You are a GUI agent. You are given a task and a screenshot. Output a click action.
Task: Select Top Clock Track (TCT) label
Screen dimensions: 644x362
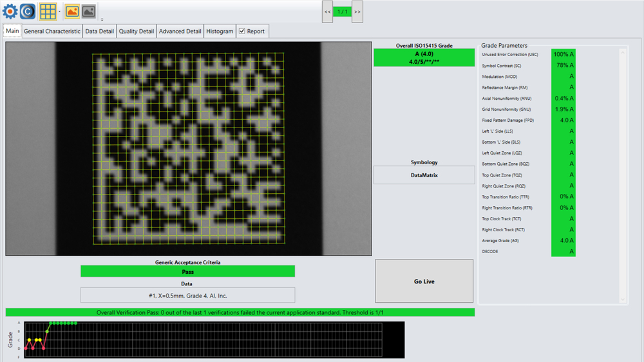(502, 218)
